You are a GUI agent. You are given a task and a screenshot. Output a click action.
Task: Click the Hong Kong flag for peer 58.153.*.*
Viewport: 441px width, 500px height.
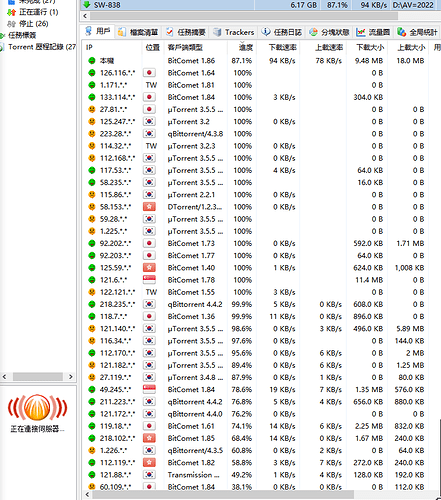click(149, 207)
